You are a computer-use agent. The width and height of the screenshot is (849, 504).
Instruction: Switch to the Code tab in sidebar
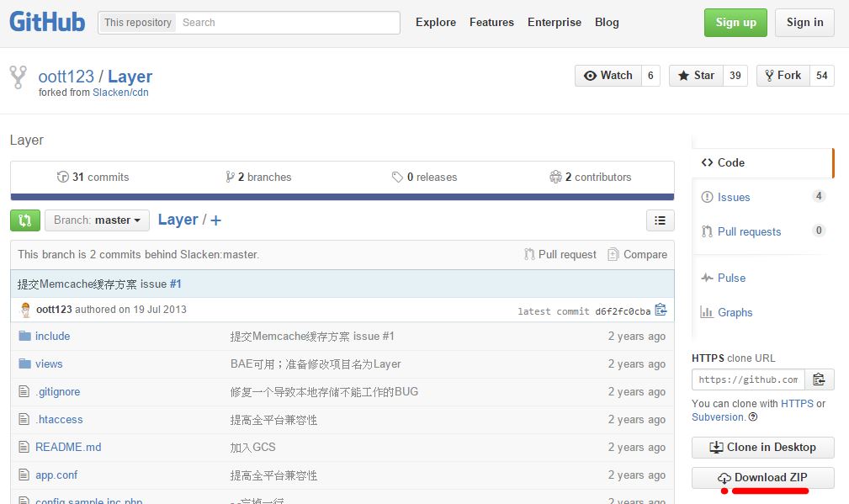tap(763, 162)
